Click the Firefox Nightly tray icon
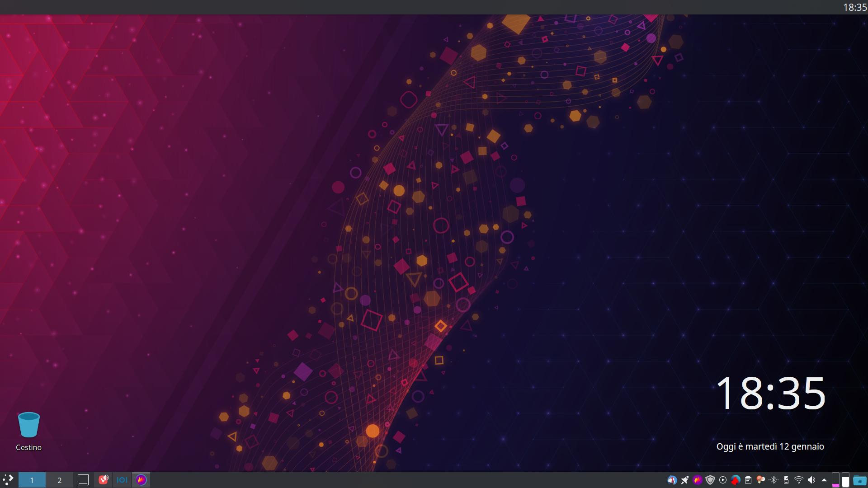The height and width of the screenshot is (488, 868). [x=698, y=480]
